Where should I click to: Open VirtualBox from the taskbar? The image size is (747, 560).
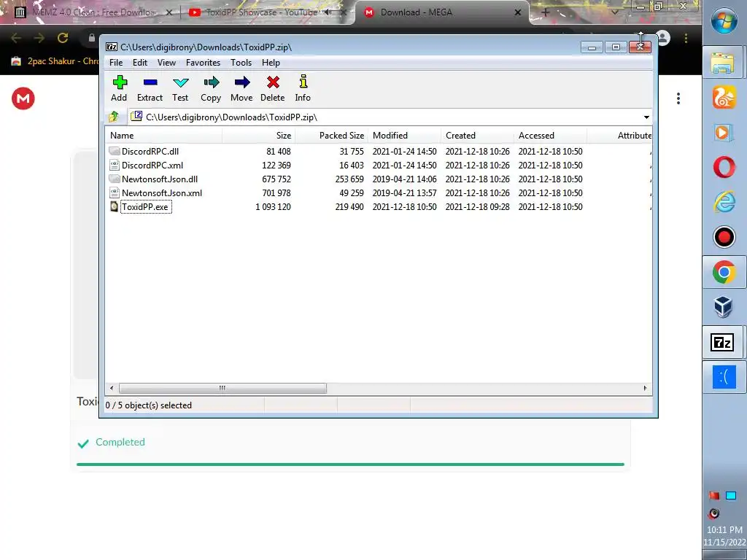[723, 307]
